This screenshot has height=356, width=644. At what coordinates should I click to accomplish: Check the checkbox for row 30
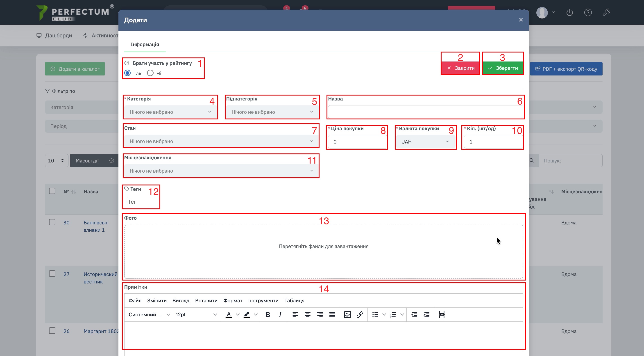(x=52, y=222)
